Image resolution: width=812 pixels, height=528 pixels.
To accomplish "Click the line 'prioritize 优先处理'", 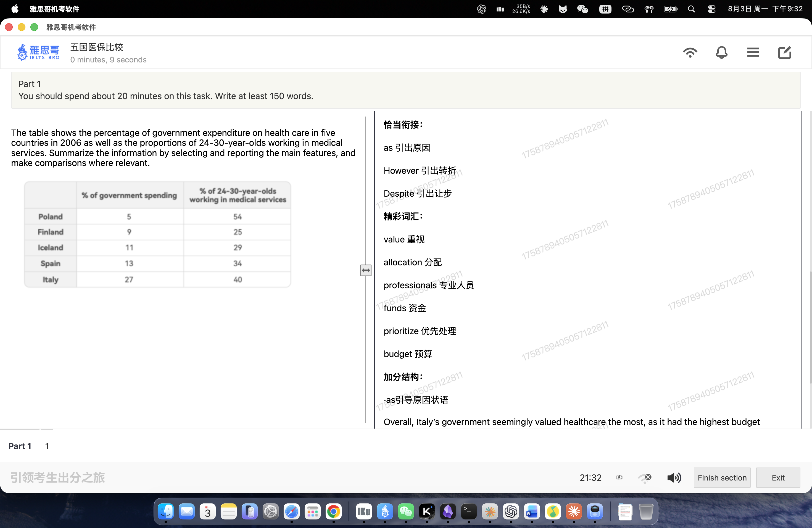I will click(x=420, y=331).
